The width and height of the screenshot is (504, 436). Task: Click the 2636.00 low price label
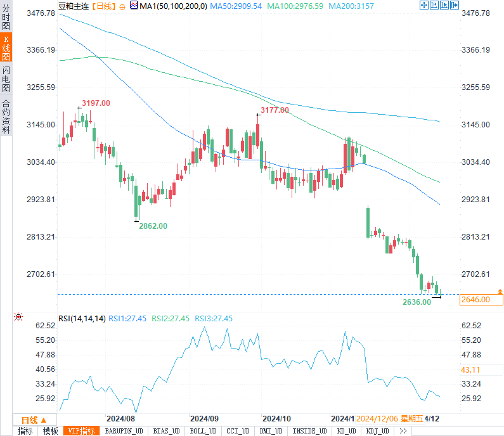tap(417, 302)
